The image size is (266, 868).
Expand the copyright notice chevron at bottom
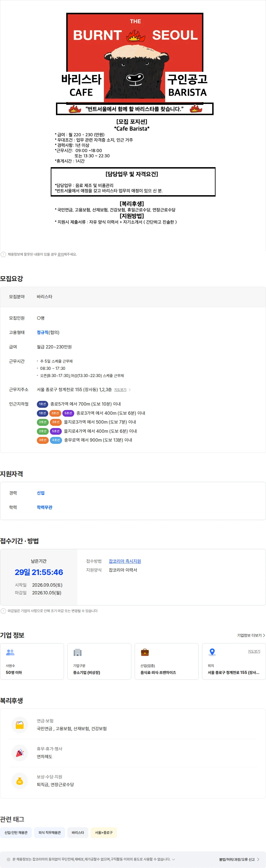(173, 859)
